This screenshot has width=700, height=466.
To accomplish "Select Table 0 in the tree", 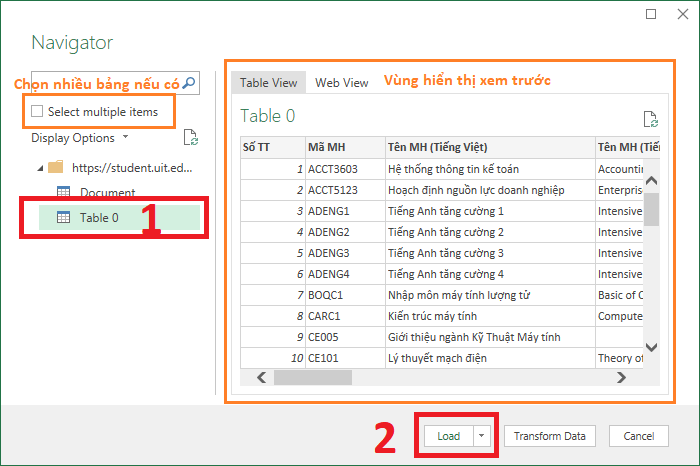I will (x=119, y=217).
